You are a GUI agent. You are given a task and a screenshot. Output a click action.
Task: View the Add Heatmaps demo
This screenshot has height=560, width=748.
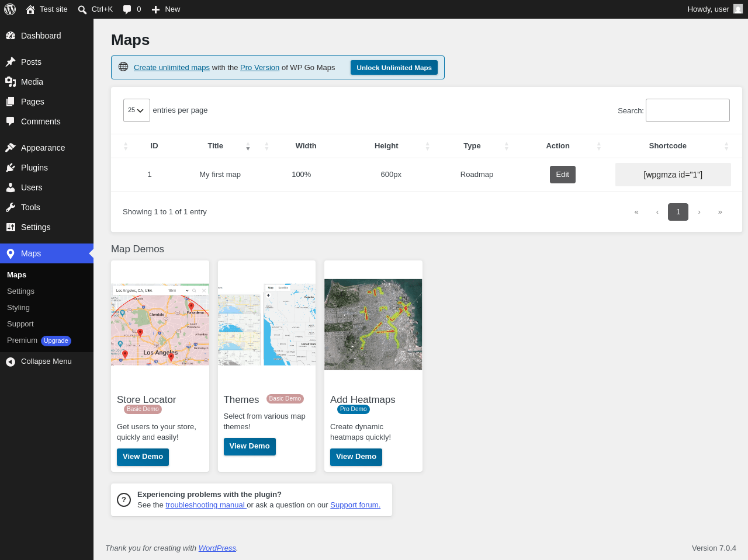[x=356, y=457]
